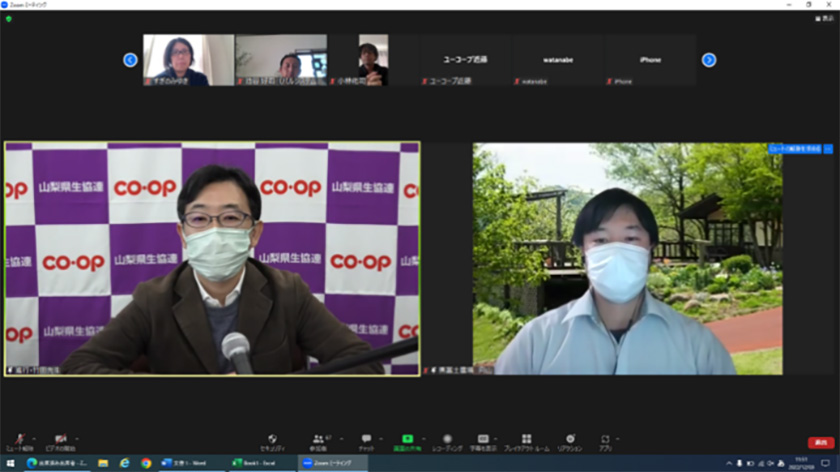Unmute the microphone in Zoom toolbar
This screenshot has height=472, width=840.
click(20, 442)
